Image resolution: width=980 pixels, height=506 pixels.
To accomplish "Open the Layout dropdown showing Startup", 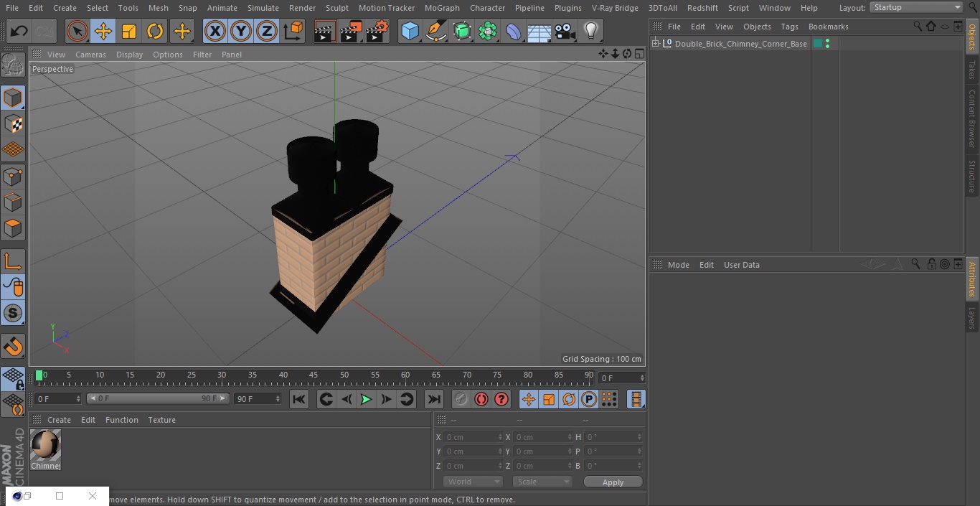I will [x=917, y=7].
